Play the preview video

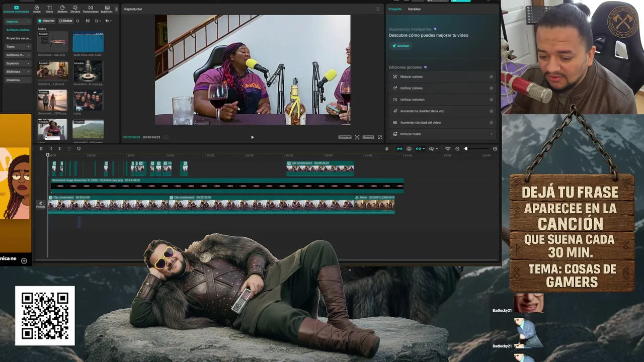click(252, 137)
